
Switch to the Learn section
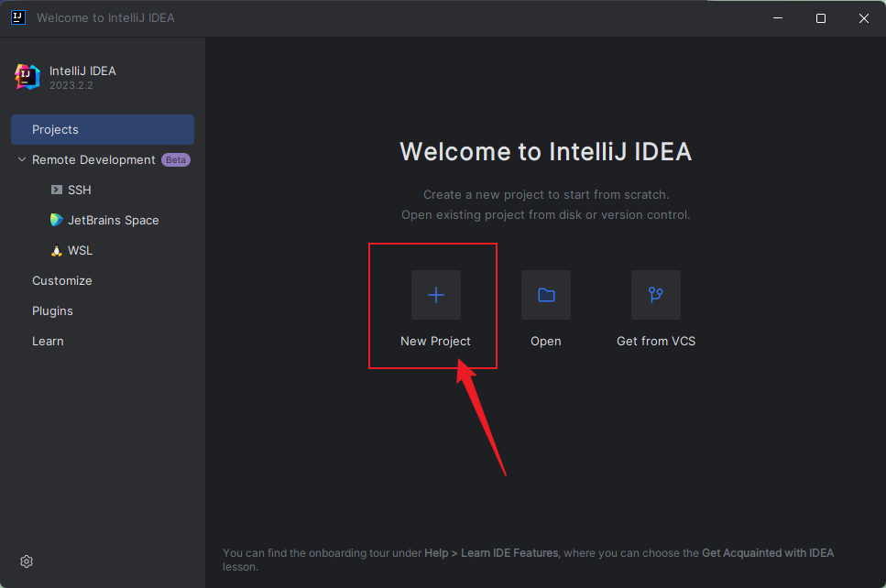pyautogui.click(x=48, y=342)
